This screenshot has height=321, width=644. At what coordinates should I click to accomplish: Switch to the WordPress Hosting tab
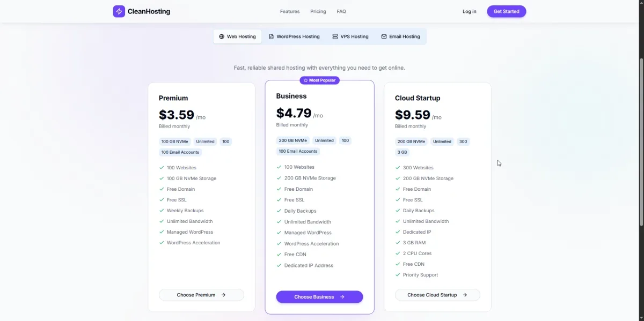tap(298, 36)
